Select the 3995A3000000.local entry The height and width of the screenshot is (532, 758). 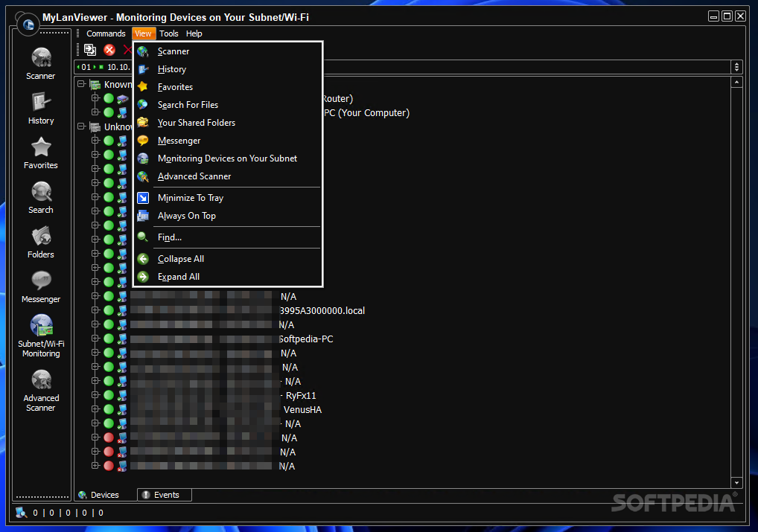point(322,311)
